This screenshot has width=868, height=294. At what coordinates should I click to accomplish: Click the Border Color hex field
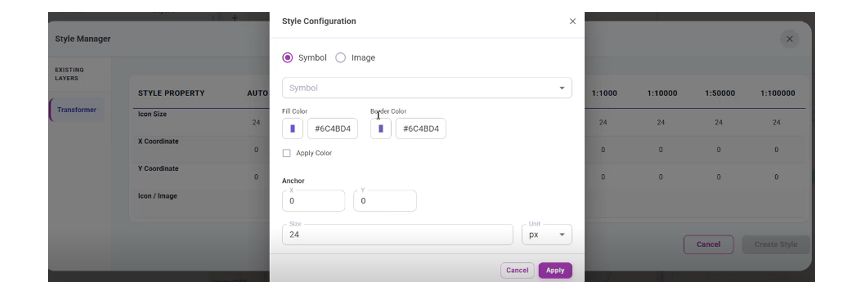[x=421, y=128]
